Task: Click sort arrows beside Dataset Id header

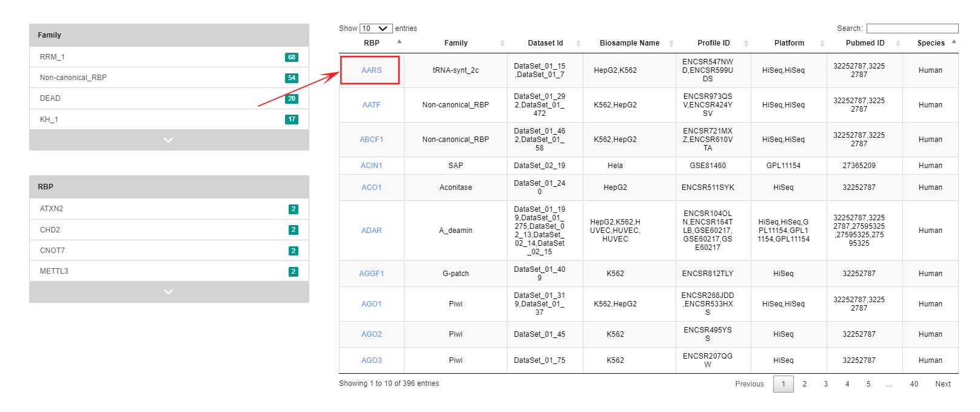Action: click(578, 43)
